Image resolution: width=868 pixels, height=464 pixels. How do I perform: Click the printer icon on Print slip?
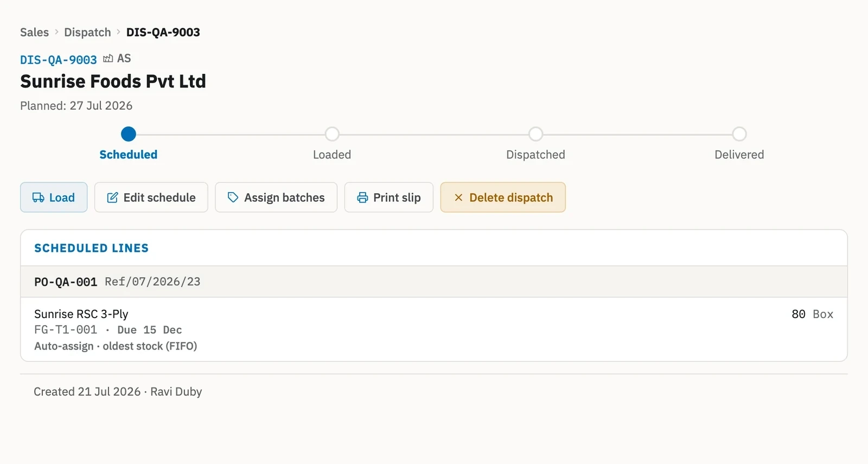pyautogui.click(x=362, y=198)
